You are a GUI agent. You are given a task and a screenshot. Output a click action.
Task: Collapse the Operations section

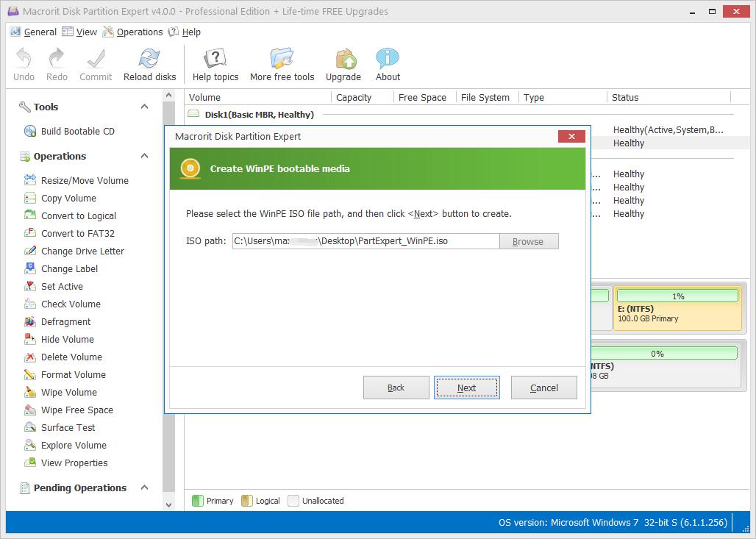pyautogui.click(x=144, y=156)
